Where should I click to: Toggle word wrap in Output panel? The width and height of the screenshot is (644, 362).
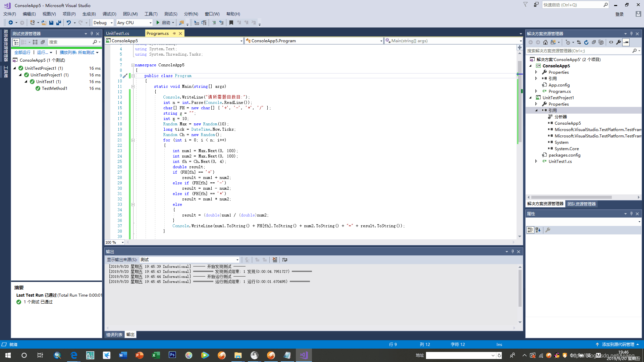coord(285,260)
